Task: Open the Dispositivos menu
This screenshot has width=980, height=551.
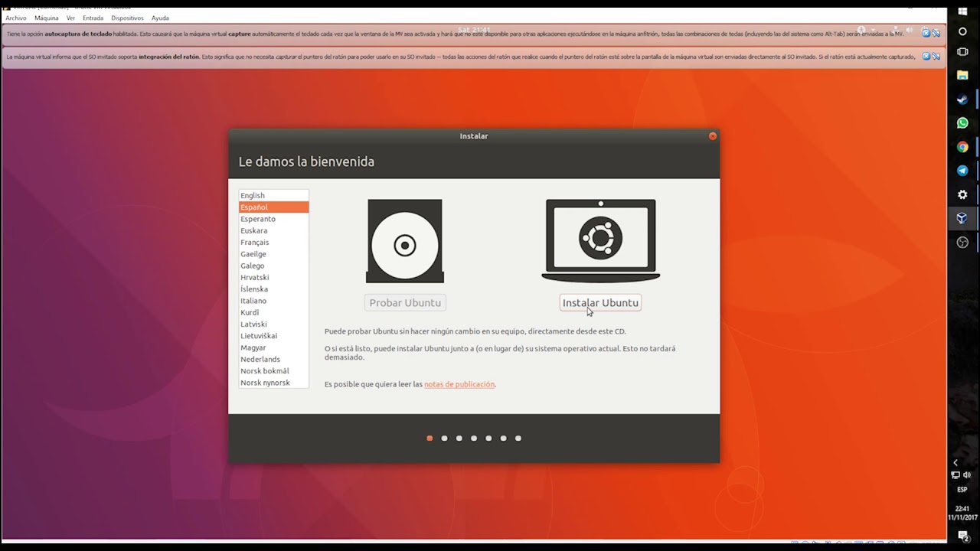Action: [127, 18]
